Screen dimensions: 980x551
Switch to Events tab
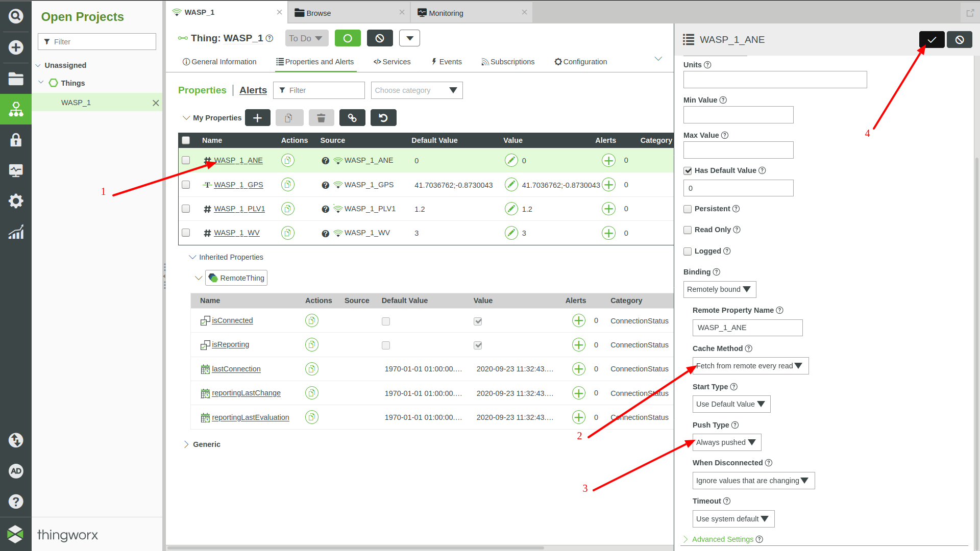point(447,62)
